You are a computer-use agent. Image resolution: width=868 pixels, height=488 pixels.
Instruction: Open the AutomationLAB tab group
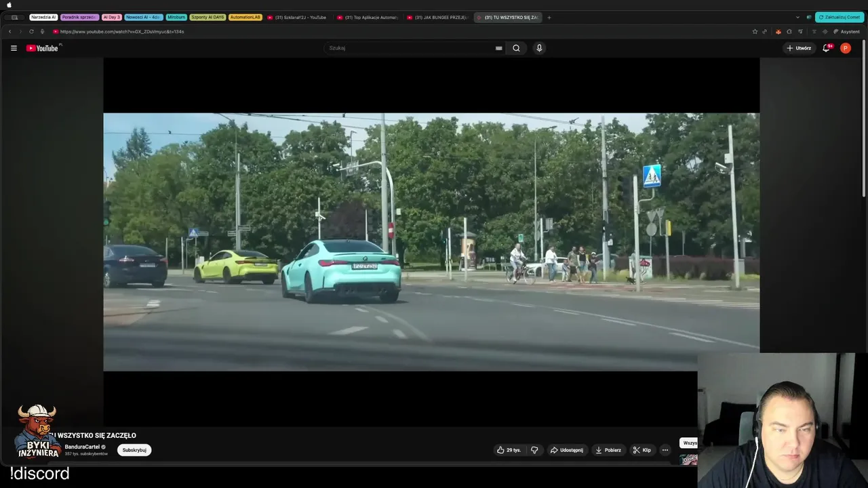[245, 17]
